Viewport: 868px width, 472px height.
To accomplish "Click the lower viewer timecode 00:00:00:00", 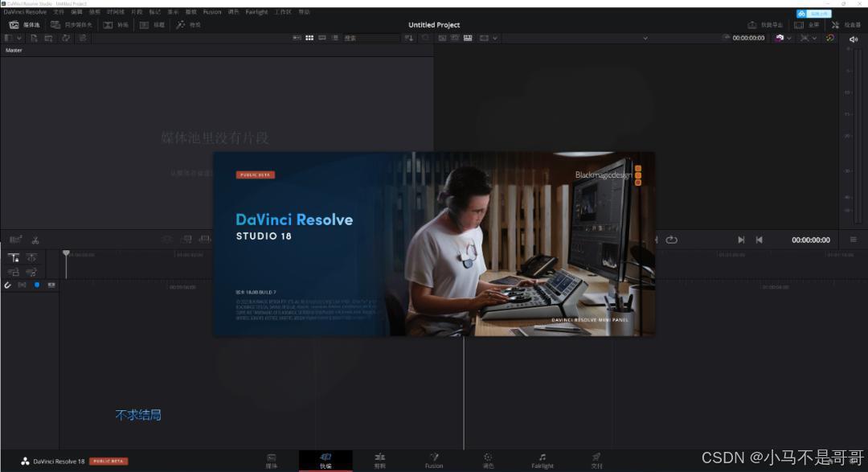I will 810,240.
